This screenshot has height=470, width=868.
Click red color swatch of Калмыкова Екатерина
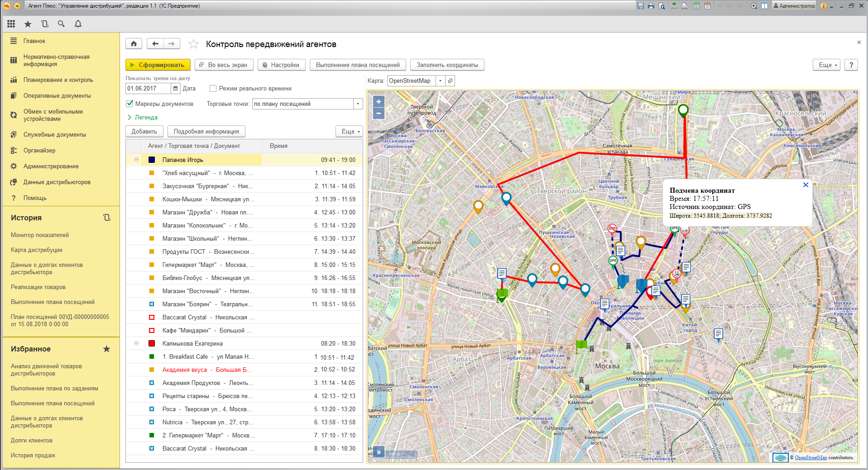pos(152,343)
